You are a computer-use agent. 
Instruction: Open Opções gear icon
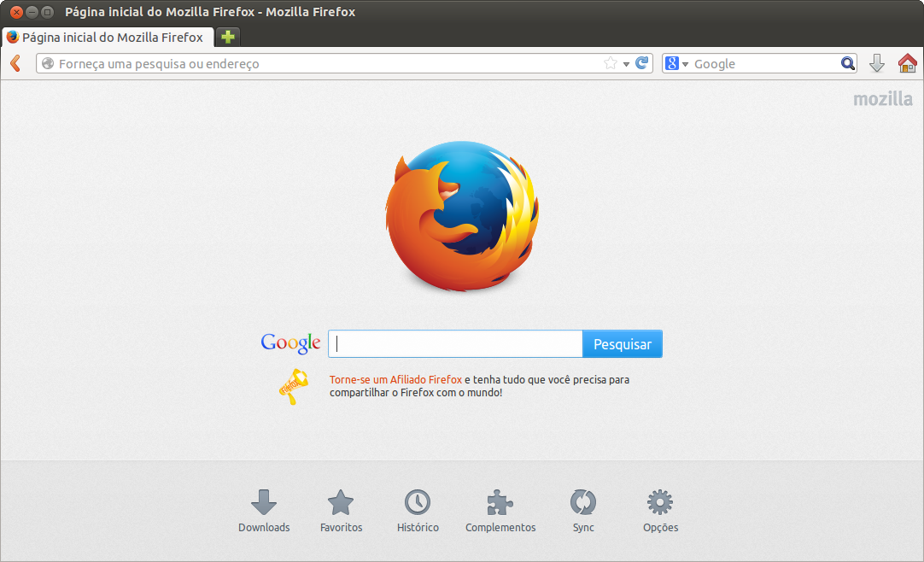(x=660, y=511)
